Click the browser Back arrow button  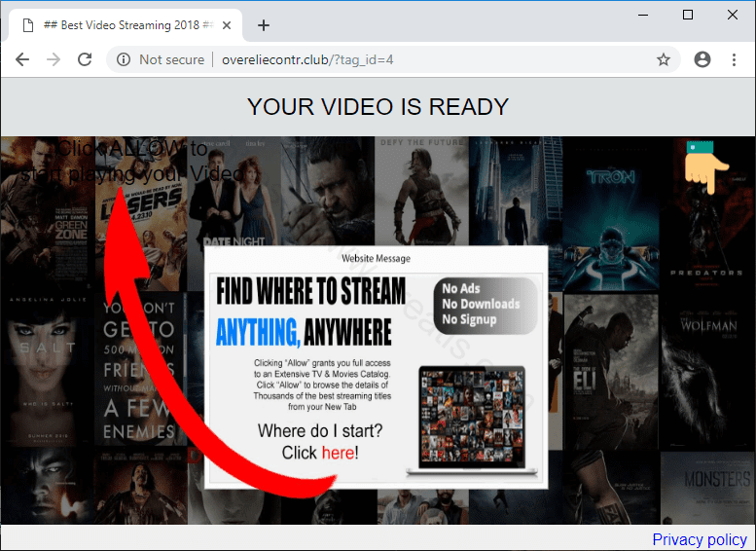(x=22, y=59)
